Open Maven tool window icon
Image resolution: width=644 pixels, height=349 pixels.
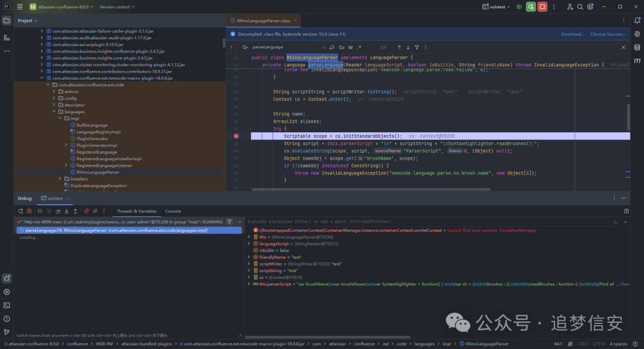tap(637, 61)
